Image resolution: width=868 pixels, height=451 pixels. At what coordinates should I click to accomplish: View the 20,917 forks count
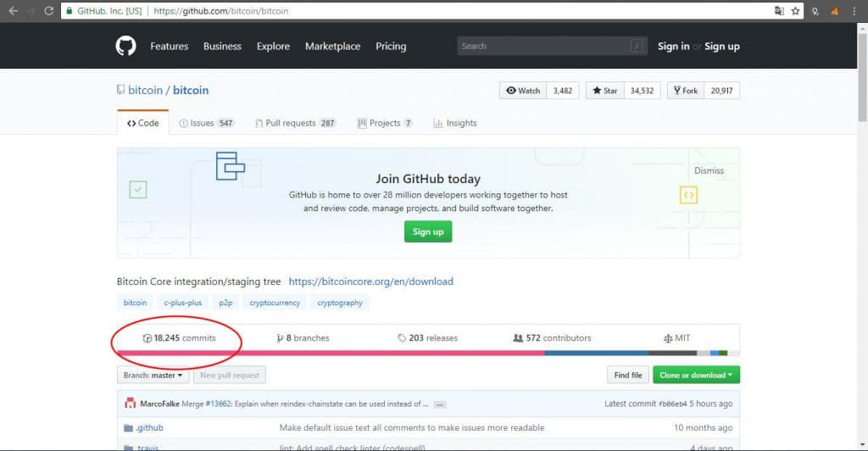(722, 91)
